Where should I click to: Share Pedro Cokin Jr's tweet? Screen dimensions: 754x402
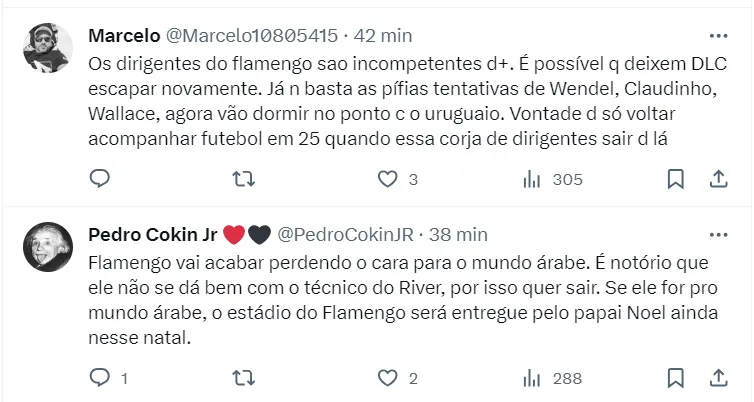point(717,378)
